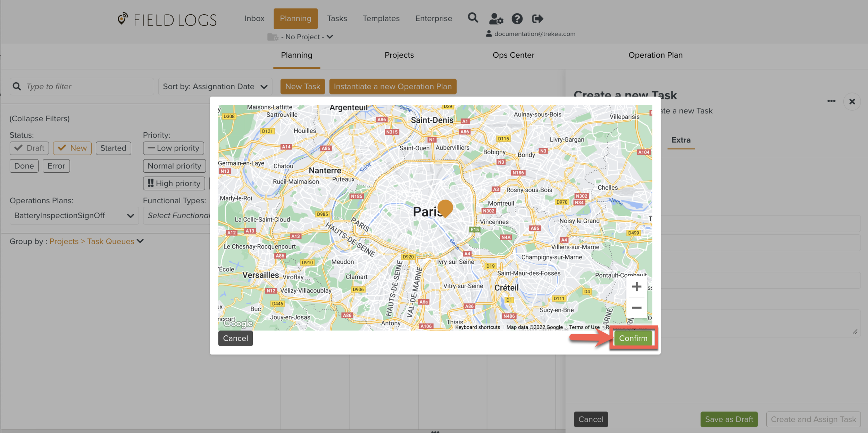
Task: Zoom out the map with minus
Action: click(x=636, y=308)
